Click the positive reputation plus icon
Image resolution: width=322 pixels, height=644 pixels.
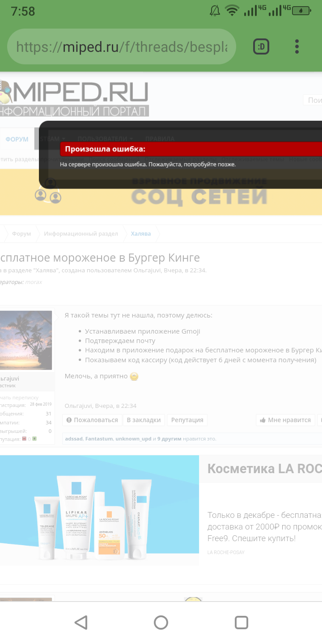click(34, 439)
